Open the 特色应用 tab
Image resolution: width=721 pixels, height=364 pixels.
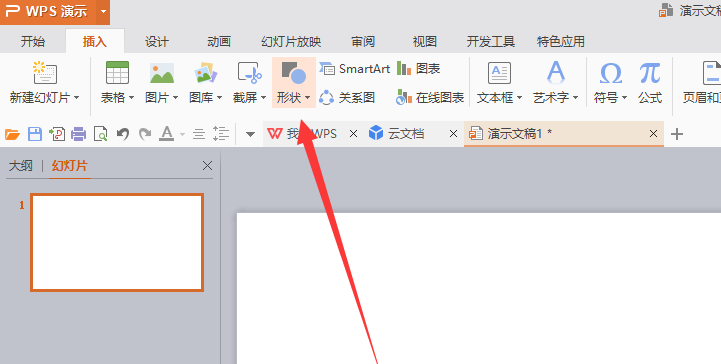pyautogui.click(x=561, y=41)
